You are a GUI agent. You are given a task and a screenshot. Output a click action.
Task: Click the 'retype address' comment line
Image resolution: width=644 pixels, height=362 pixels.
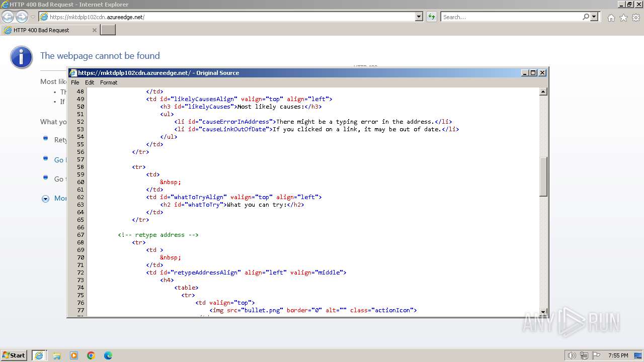pyautogui.click(x=158, y=235)
